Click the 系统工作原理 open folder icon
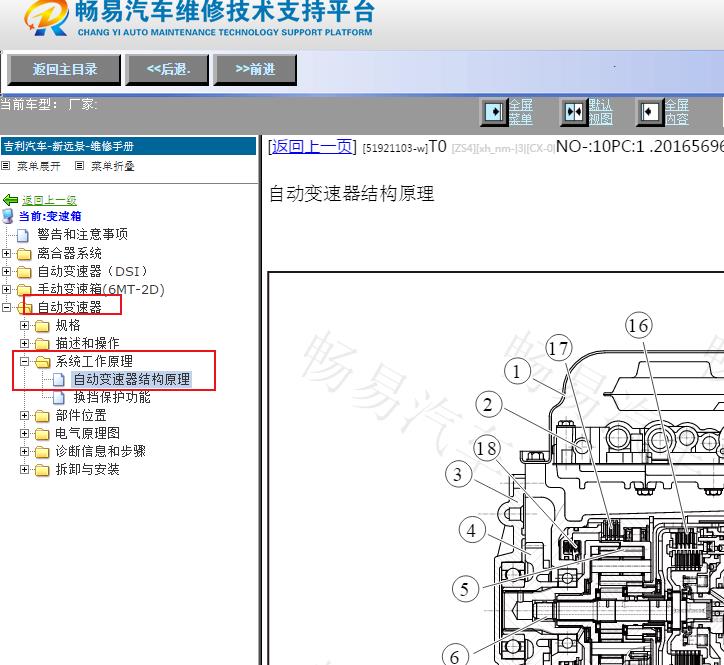 [x=42, y=362]
